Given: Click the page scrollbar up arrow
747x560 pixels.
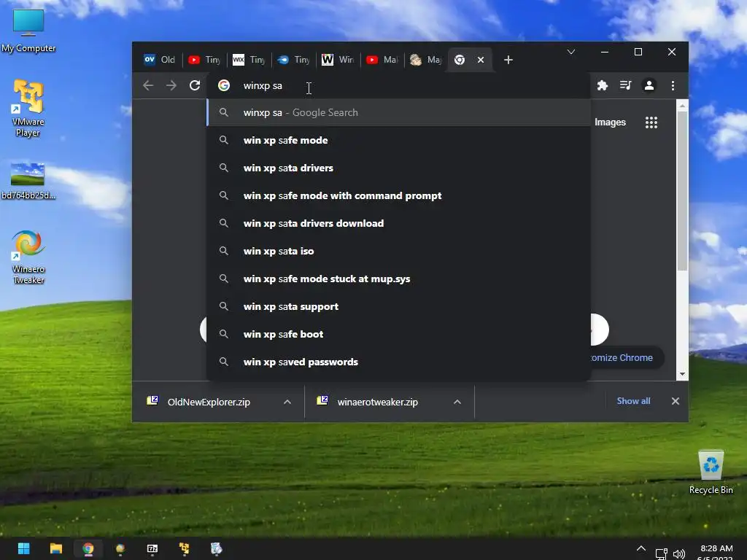Looking at the screenshot, I should tap(682, 106).
